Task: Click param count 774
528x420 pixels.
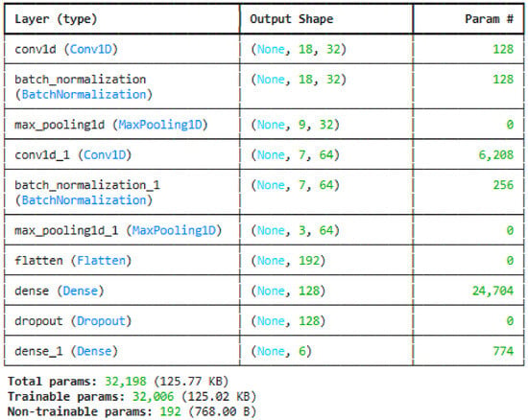Action: tap(503, 351)
